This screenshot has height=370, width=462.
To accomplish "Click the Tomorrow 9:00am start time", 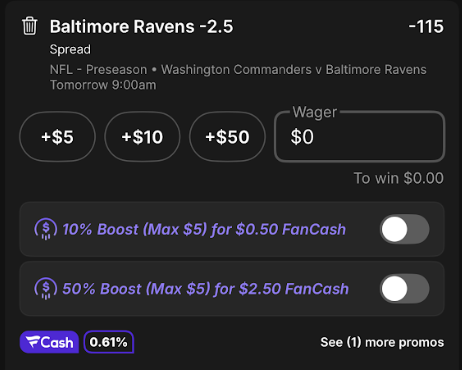I will 103,85.
